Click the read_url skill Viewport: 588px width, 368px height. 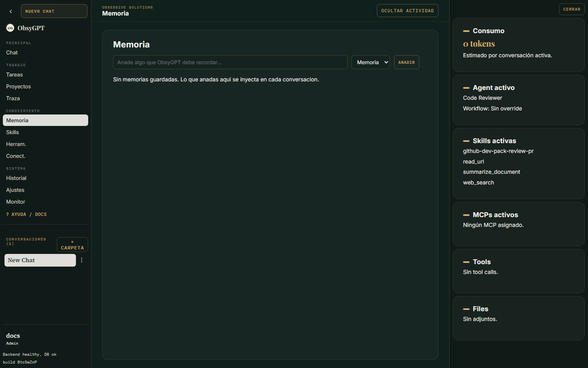pyautogui.click(x=473, y=162)
